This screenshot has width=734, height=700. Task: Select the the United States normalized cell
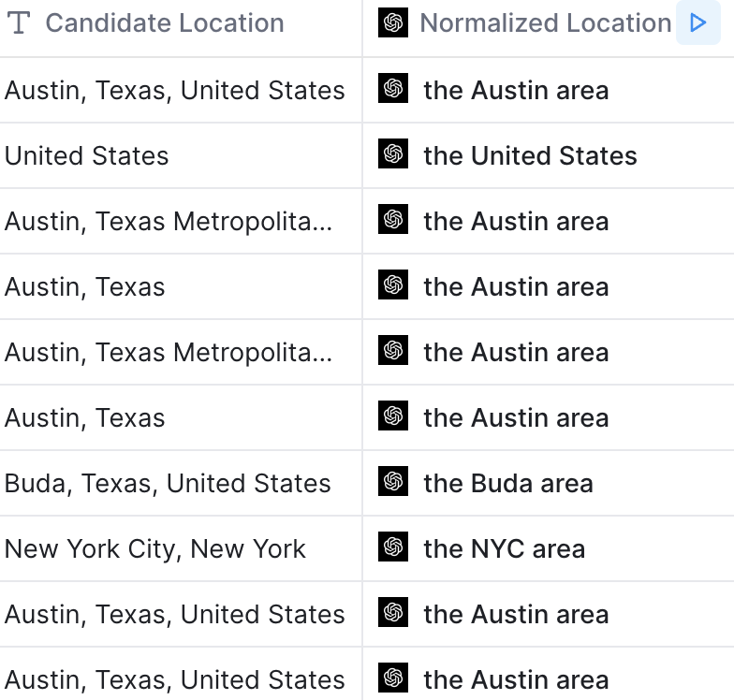click(549, 155)
